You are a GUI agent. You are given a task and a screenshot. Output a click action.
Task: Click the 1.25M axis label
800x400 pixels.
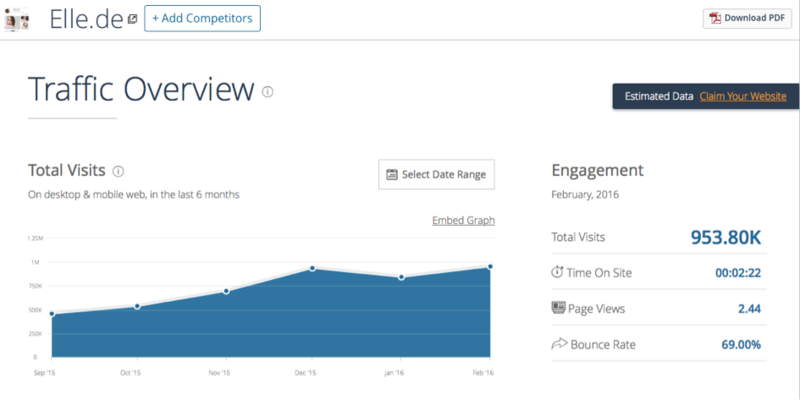35,238
